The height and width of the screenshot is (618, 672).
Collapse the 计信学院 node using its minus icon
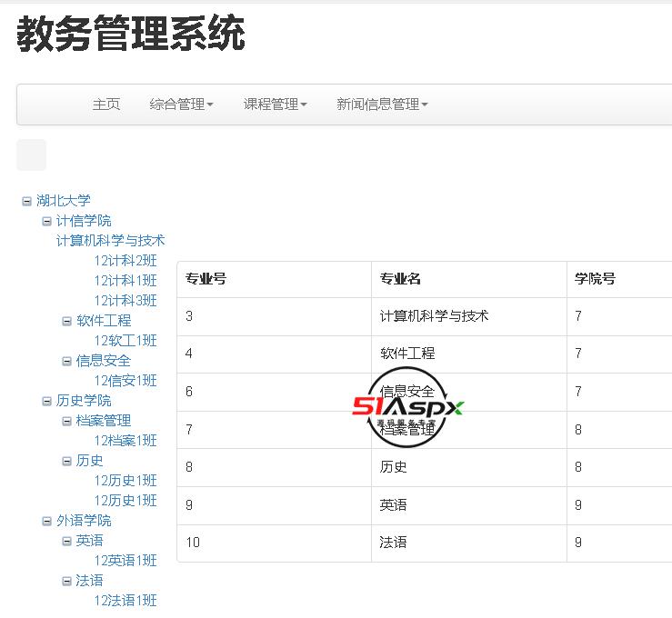coord(46,221)
